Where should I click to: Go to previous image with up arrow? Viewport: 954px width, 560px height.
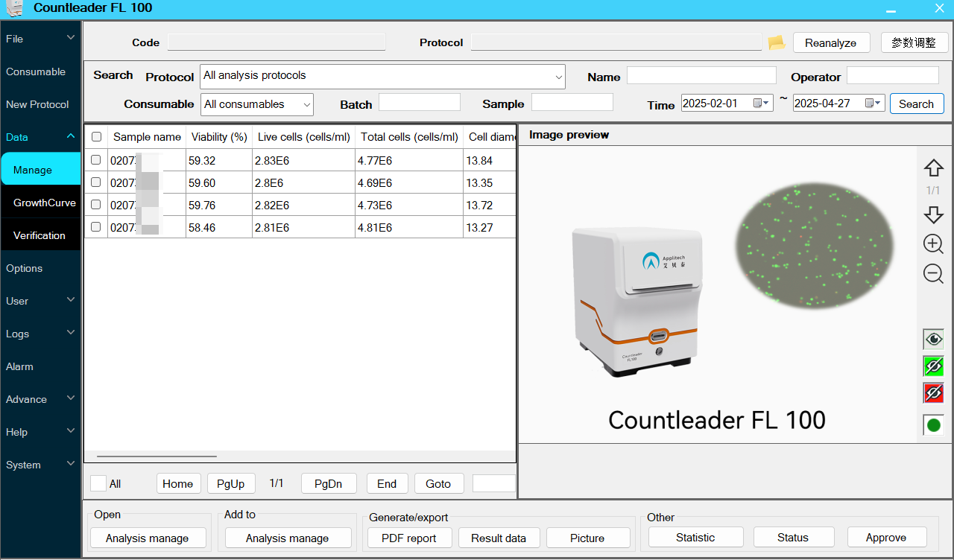(x=933, y=168)
